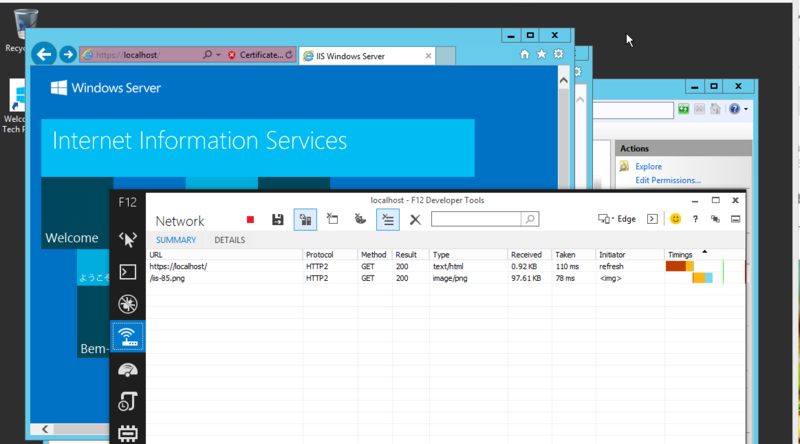Export captured traffic with save icon
The width and height of the screenshot is (800, 444).
point(278,219)
